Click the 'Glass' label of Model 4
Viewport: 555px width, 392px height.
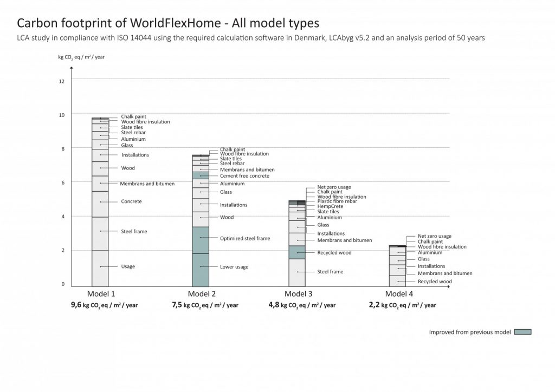pyautogui.click(x=423, y=259)
